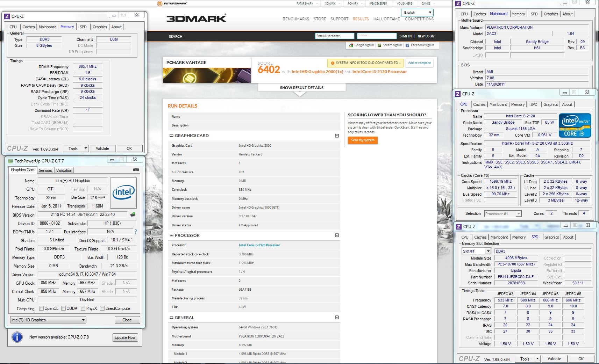Click SHOW RESULT DETAILS

point(302,88)
